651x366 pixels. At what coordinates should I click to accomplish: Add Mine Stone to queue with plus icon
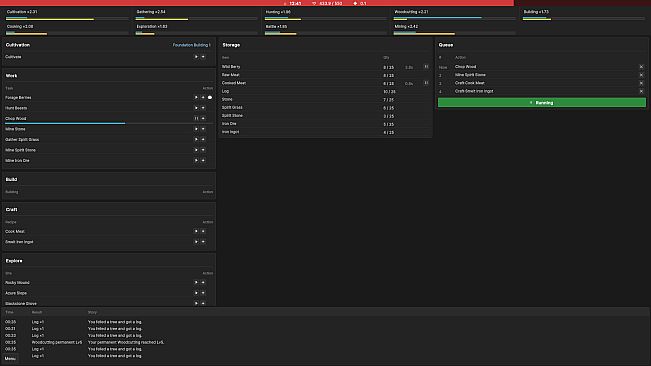click(203, 129)
